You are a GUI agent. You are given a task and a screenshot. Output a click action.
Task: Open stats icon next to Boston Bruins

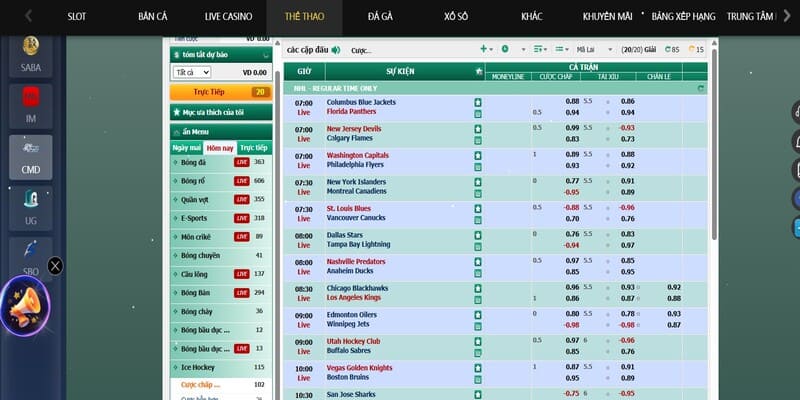[478, 379]
